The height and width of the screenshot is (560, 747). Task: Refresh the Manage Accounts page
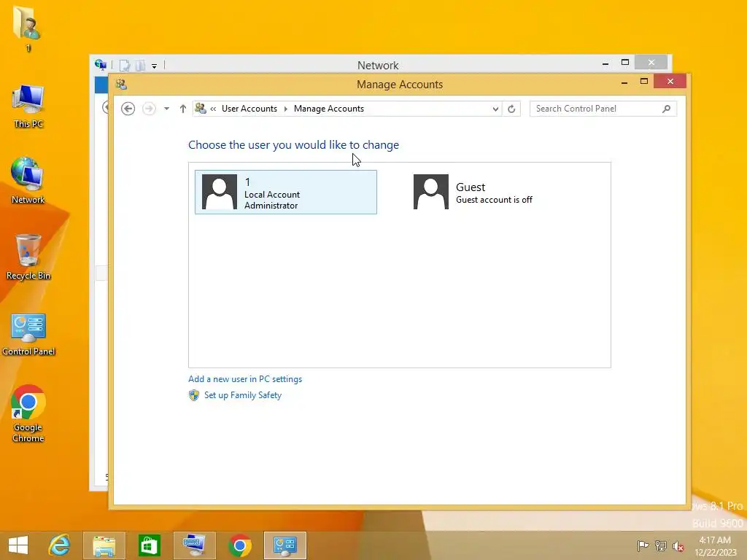tap(511, 109)
